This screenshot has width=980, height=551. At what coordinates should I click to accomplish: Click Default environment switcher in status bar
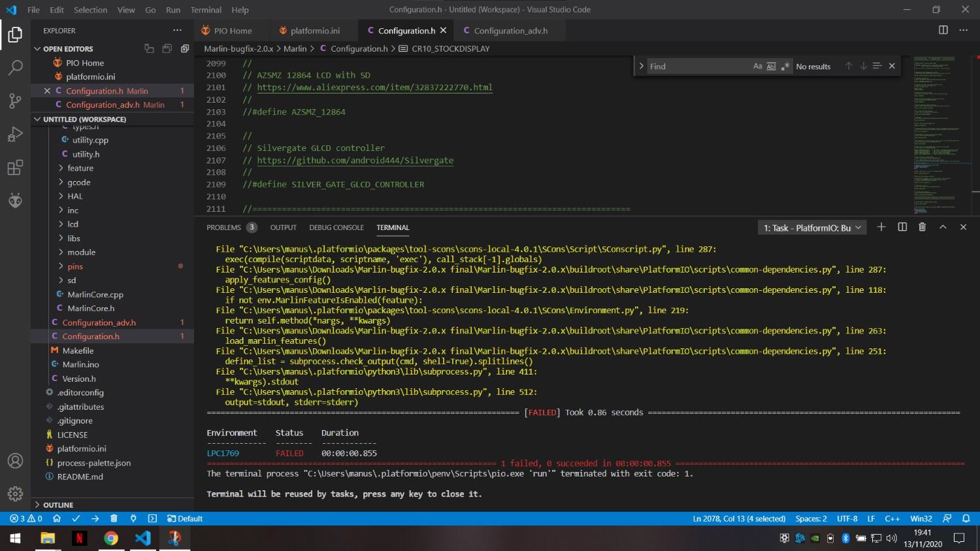[x=185, y=518]
